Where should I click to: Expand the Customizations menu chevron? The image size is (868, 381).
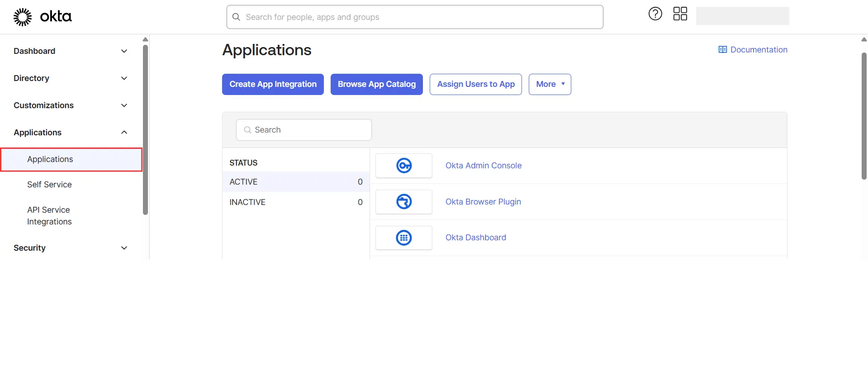(x=124, y=105)
